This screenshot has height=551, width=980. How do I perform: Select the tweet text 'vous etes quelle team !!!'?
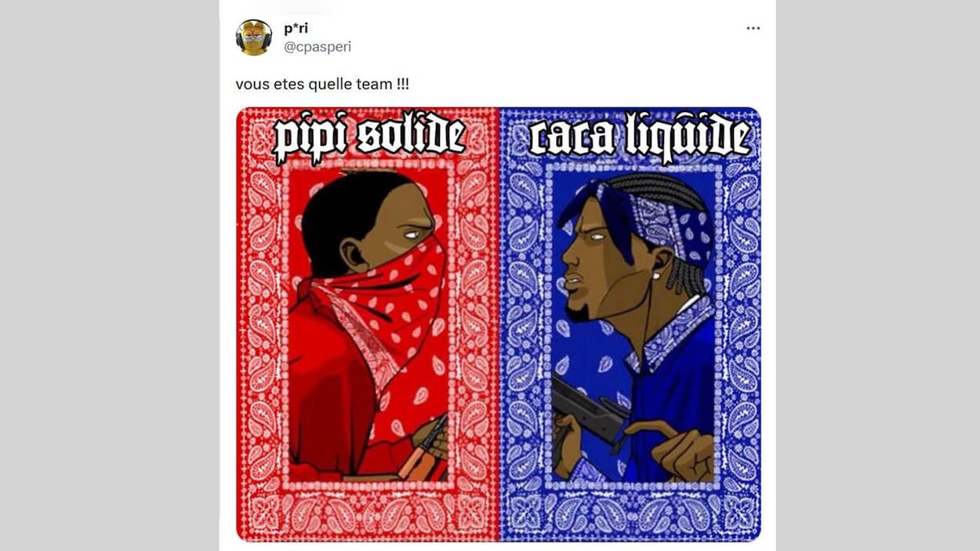click(322, 84)
